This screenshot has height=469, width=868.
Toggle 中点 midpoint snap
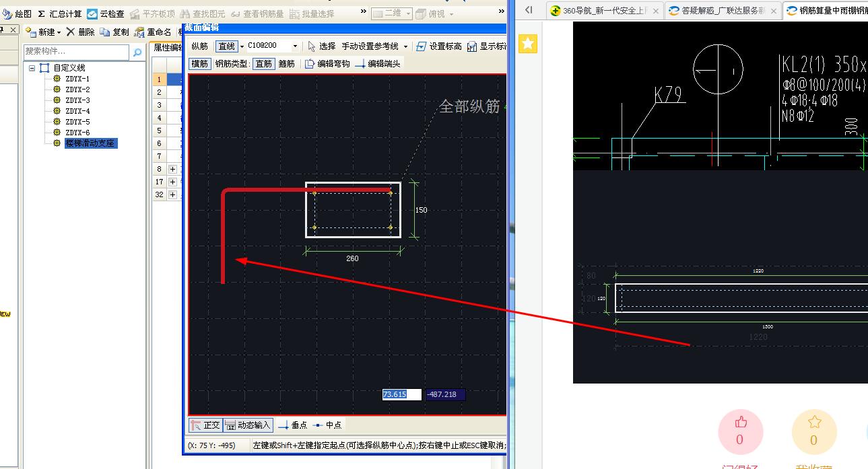(x=328, y=425)
